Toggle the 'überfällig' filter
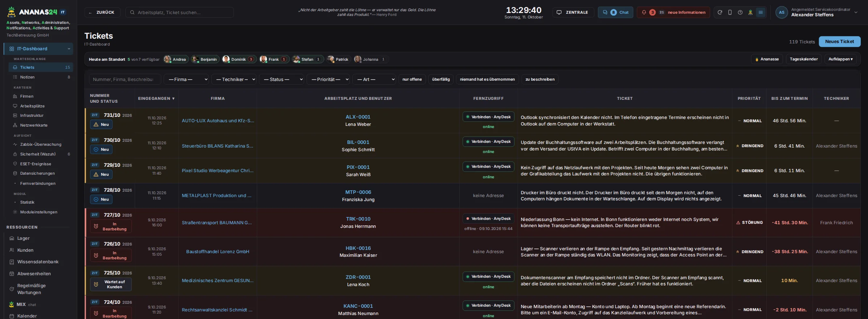This screenshot has width=868, height=319. coord(441,79)
